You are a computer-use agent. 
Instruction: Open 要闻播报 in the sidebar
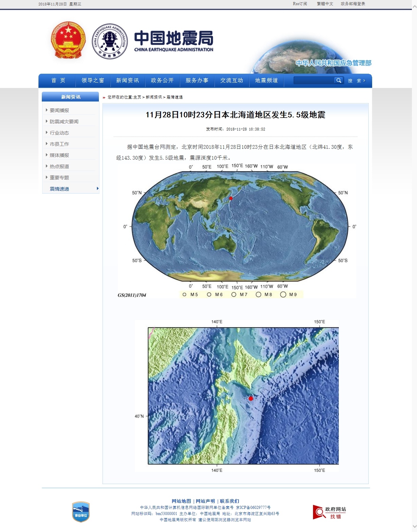tap(59, 110)
